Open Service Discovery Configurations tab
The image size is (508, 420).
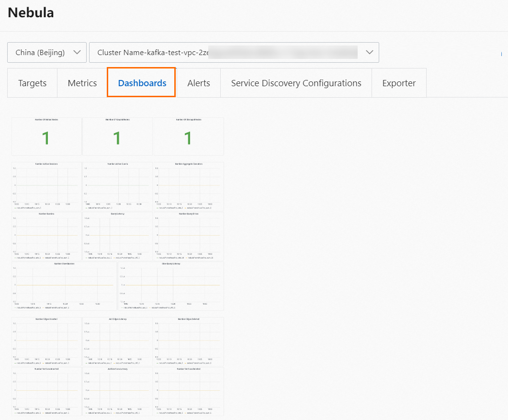(296, 83)
